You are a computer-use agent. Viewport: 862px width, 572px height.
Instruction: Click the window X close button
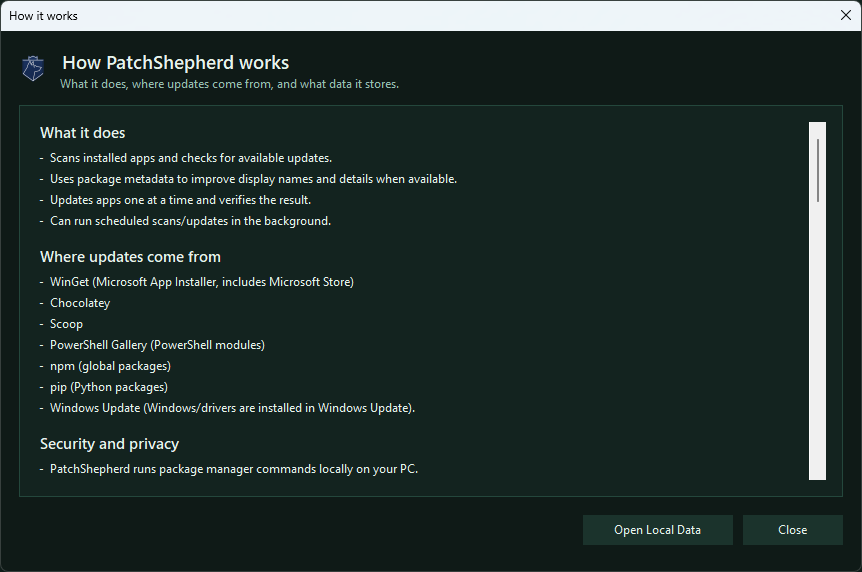tap(846, 15)
